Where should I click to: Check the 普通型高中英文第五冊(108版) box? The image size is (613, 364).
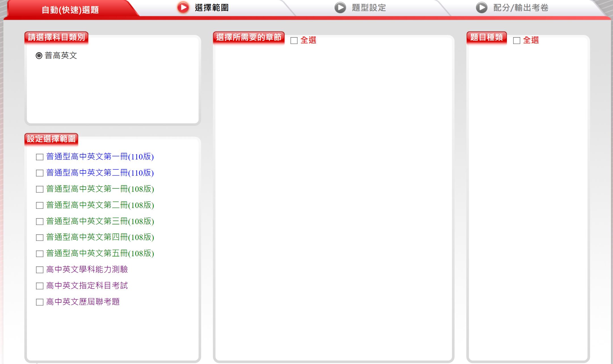[x=40, y=254]
